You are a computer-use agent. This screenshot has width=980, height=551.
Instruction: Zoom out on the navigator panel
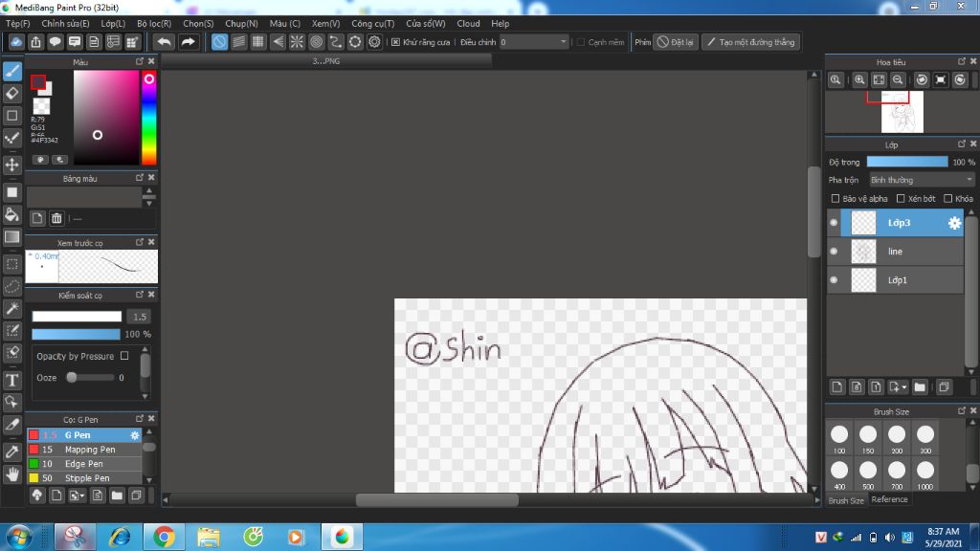898,80
